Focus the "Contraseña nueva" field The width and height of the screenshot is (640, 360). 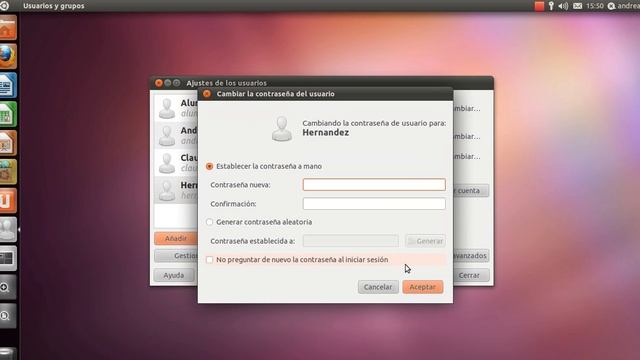[x=374, y=184]
